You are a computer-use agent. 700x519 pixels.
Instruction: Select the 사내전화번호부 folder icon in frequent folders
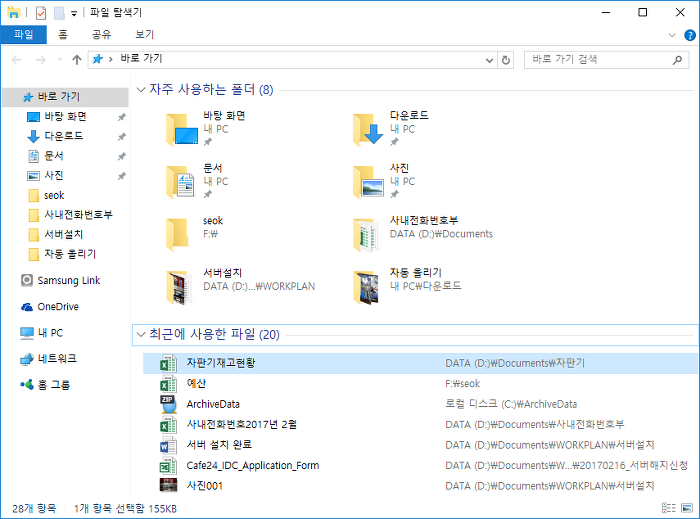(366, 234)
